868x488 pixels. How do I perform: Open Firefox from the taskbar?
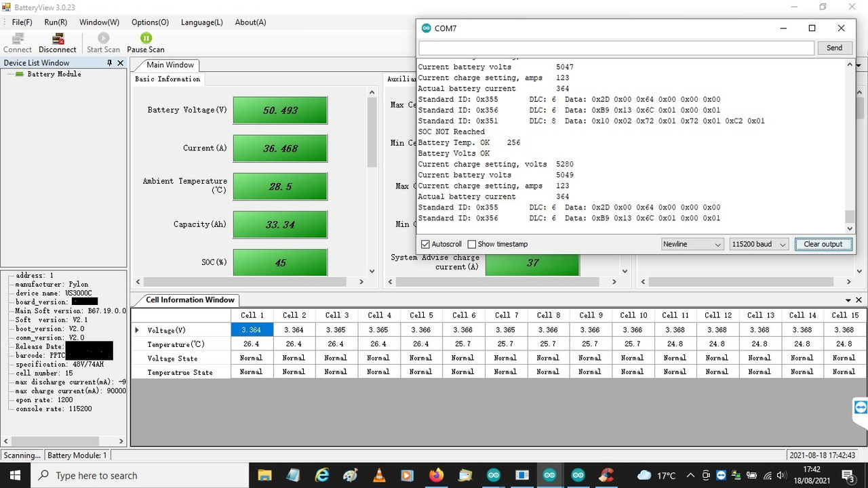pyautogui.click(x=436, y=475)
